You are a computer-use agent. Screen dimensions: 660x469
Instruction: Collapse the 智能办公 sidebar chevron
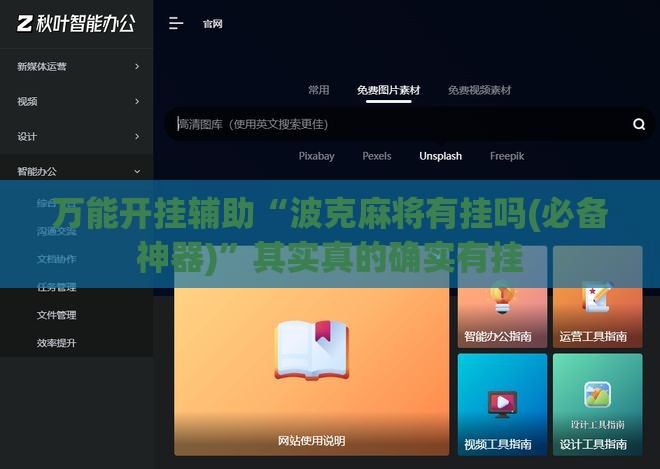(137, 171)
